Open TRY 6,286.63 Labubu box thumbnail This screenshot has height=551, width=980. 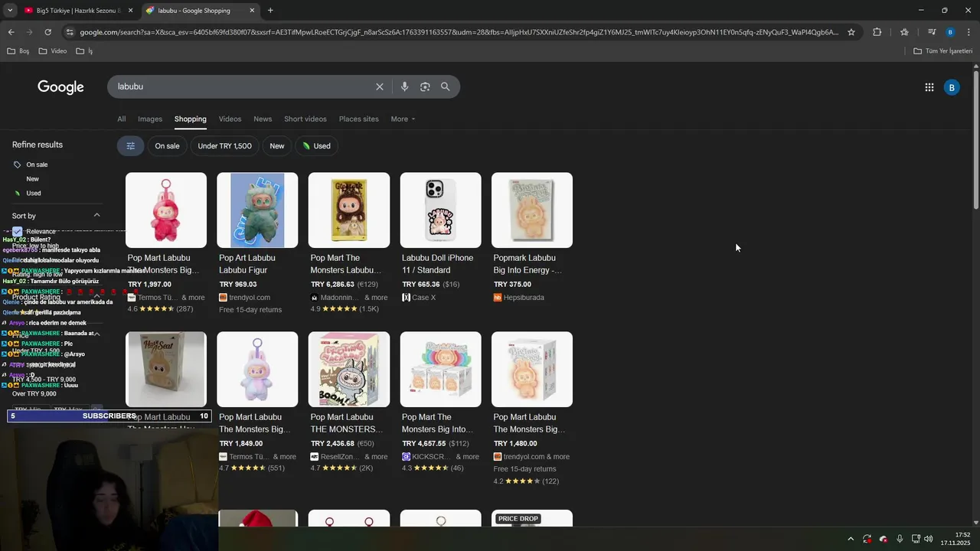349,210
